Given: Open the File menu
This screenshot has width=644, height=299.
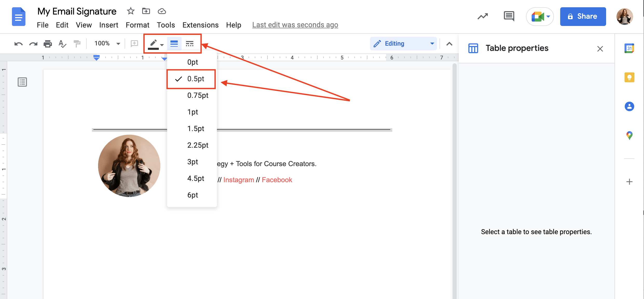Looking at the screenshot, I should click(43, 25).
